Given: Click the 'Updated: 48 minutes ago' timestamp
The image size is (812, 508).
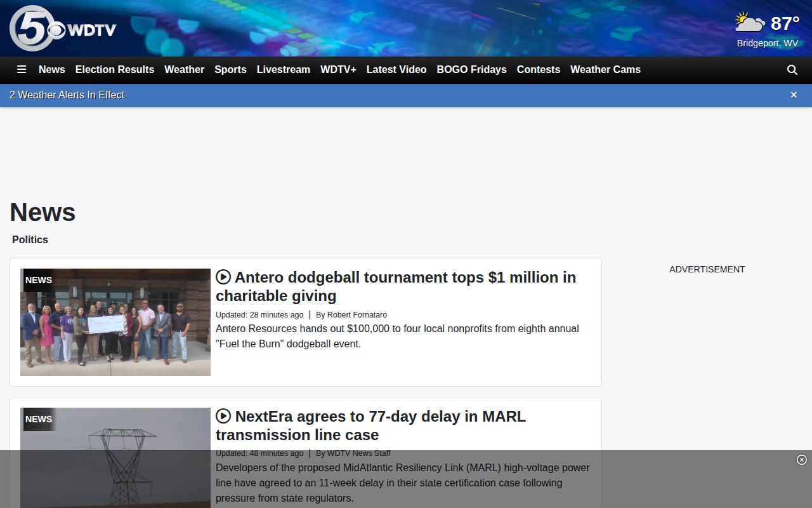Looking at the screenshot, I should [259, 453].
